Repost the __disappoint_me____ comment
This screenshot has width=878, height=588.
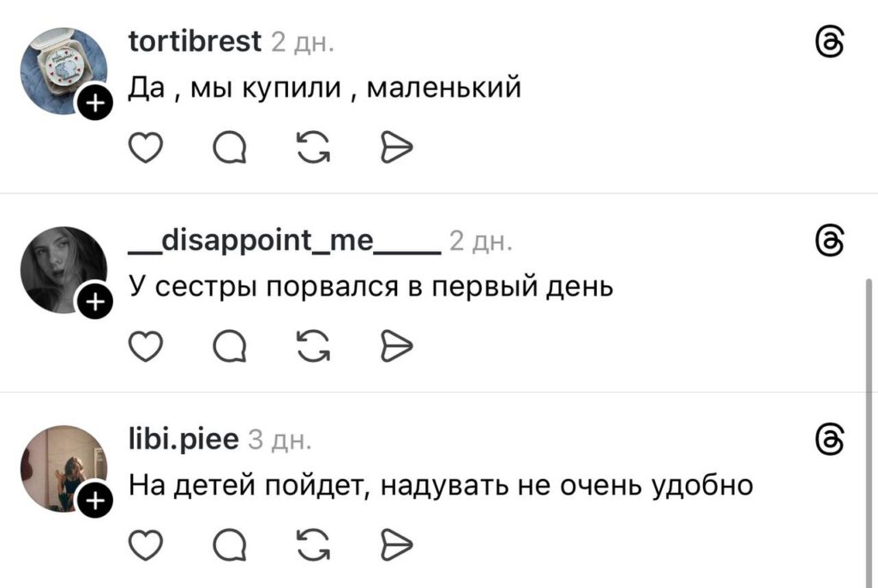coord(312,347)
